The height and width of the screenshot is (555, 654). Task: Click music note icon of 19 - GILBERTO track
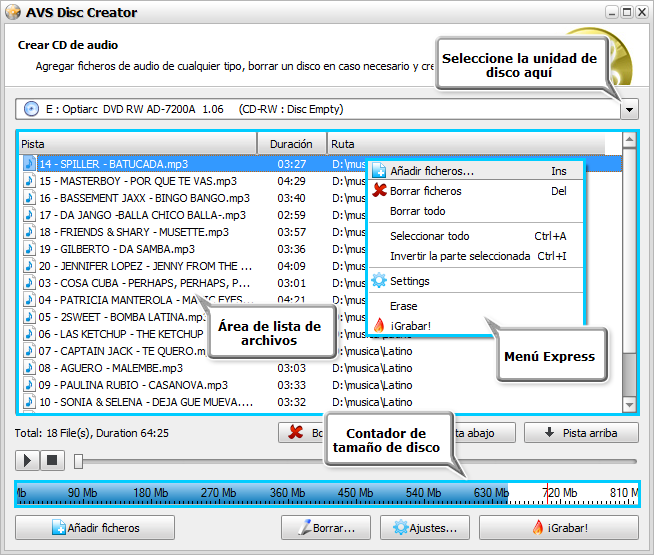coord(29,249)
